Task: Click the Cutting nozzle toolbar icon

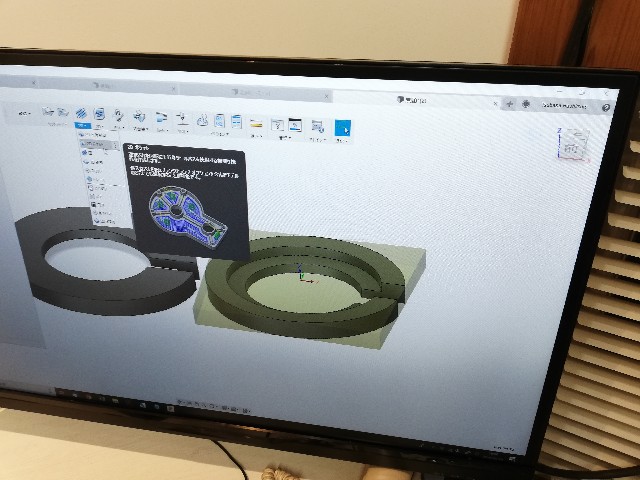Action: [x=182, y=119]
